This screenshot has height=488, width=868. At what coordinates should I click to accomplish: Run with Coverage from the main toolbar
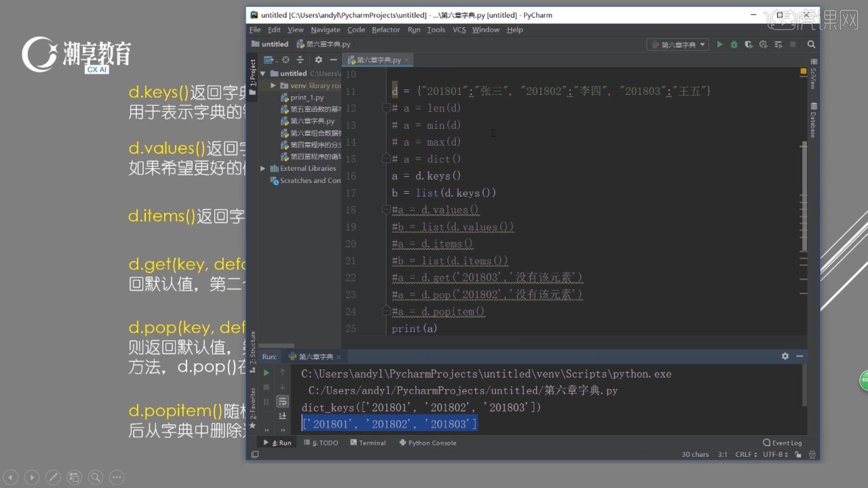point(749,44)
